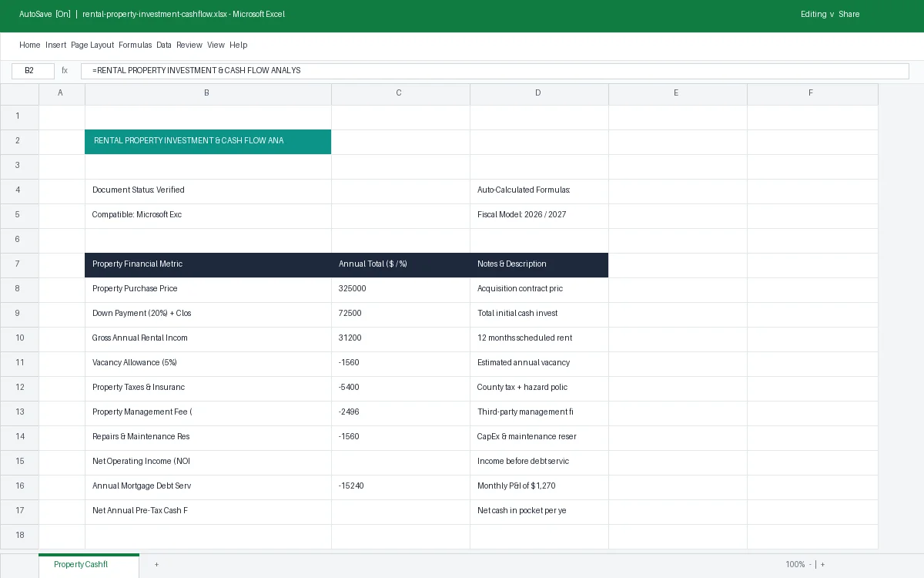Select column D header

pyautogui.click(x=539, y=93)
